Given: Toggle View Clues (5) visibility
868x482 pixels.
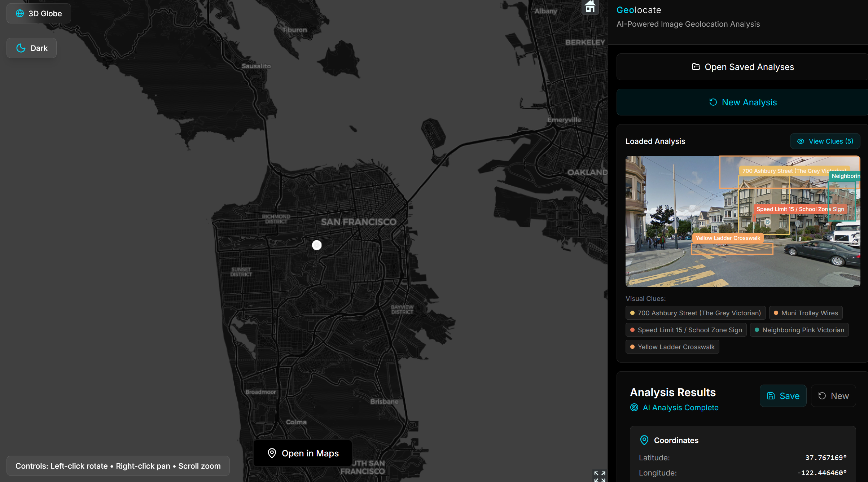Looking at the screenshot, I should pyautogui.click(x=825, y=141).
